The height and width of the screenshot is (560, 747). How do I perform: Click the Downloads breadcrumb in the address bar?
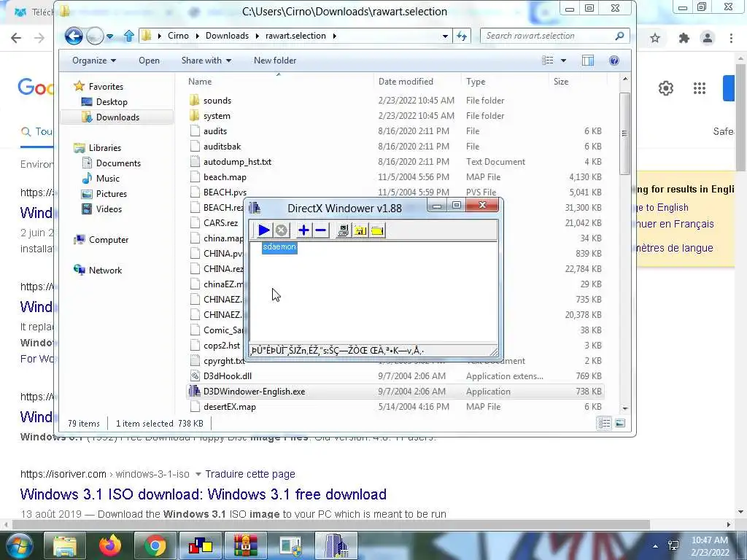(x=228, y=36)
